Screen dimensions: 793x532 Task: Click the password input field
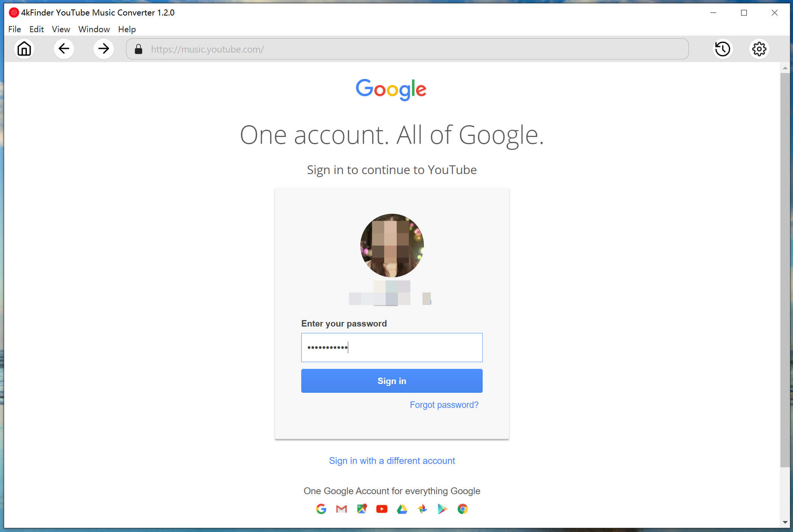[392, 347]
